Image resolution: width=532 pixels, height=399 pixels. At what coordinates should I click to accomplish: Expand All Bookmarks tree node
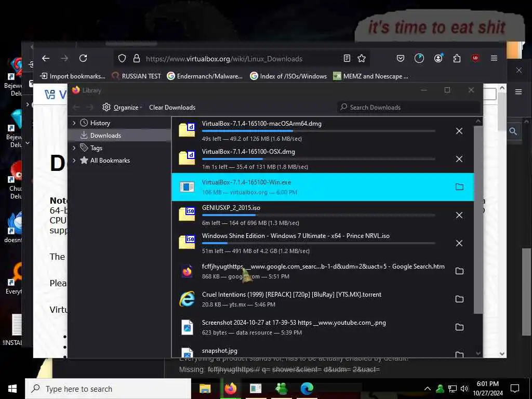click(x=74, y=161)
